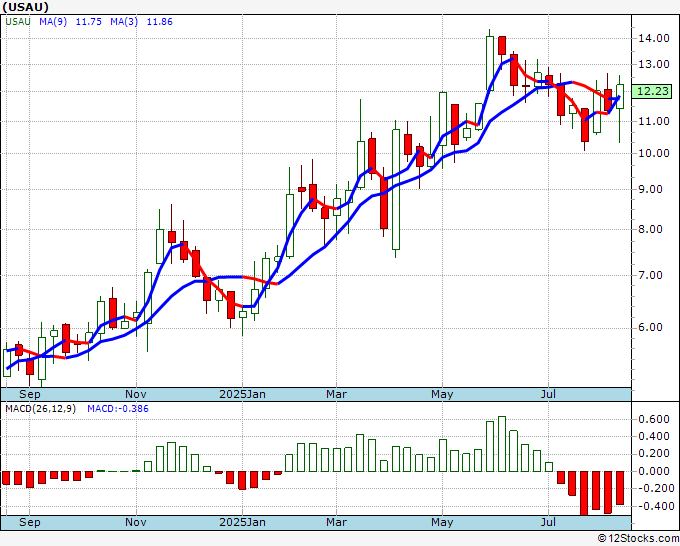Click Nov on the MACD time axis
Screen dimensions: 680x546
coord(136,522)
